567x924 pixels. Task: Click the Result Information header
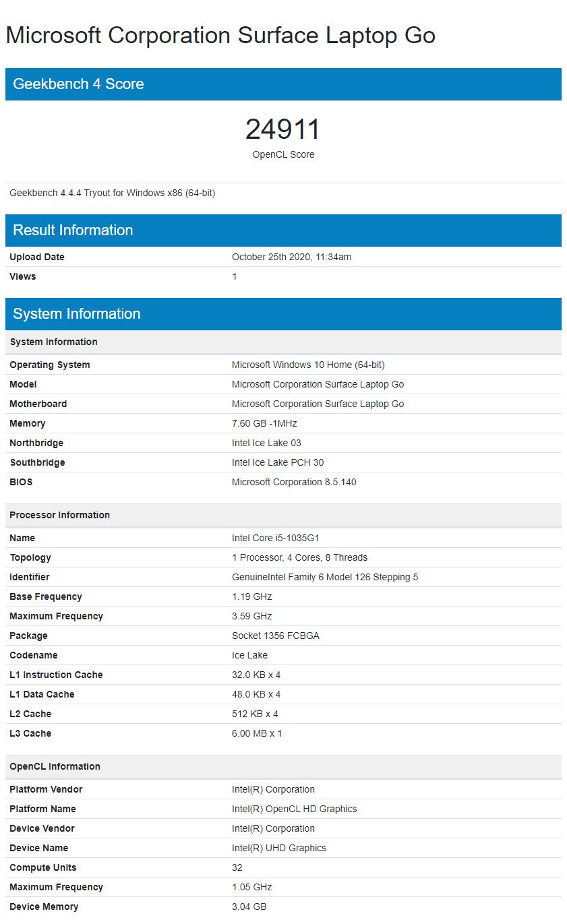pos(283,230)
